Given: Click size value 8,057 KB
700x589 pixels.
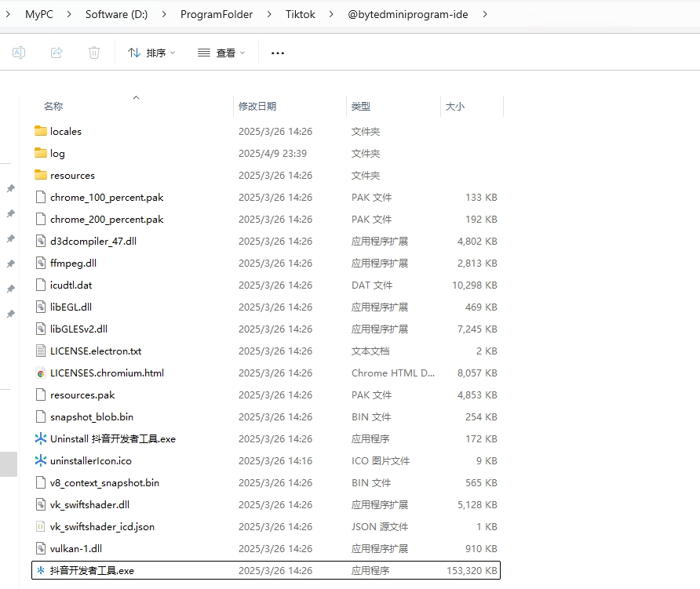Looking at the screenshot, I should pyautogui.click(x=477, y=373).
